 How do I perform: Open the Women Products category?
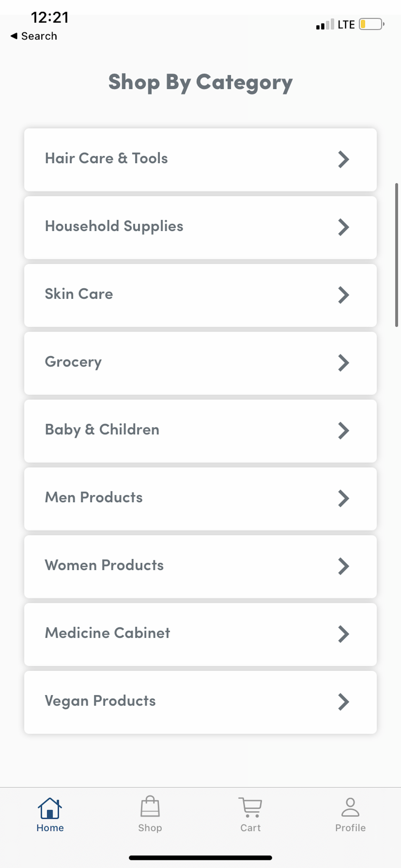(x=200, y=566)
